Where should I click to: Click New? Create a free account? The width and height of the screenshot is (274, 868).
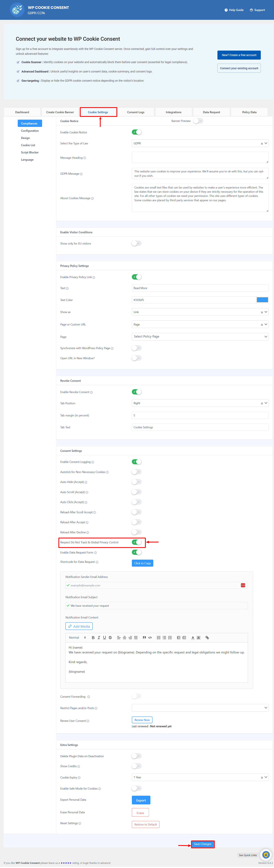click(x=239, y=55)
